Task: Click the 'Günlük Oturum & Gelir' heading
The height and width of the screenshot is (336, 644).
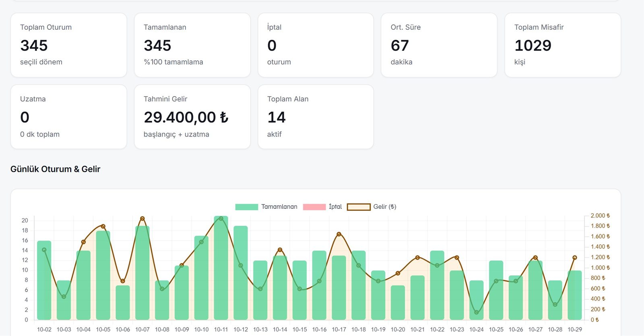Action: [x=55, y=169]
